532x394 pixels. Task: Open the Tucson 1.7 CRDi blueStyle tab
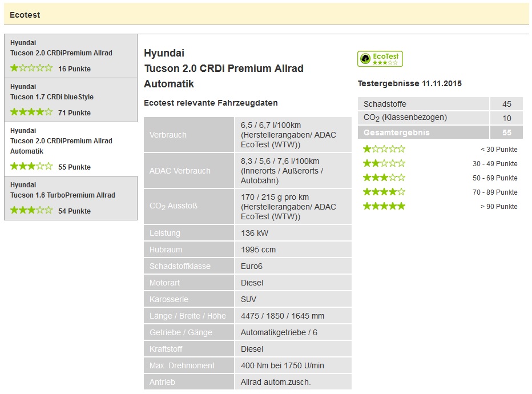coord(71,100)
